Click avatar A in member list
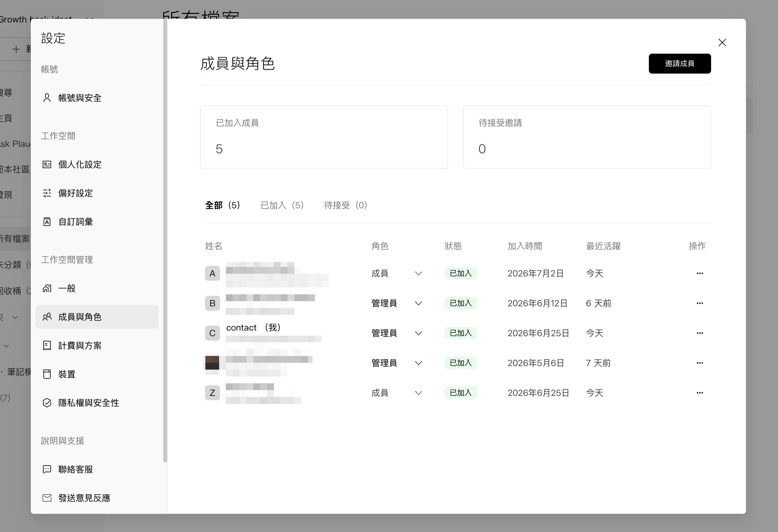778x532 pixels. click(x=212, y=273)
